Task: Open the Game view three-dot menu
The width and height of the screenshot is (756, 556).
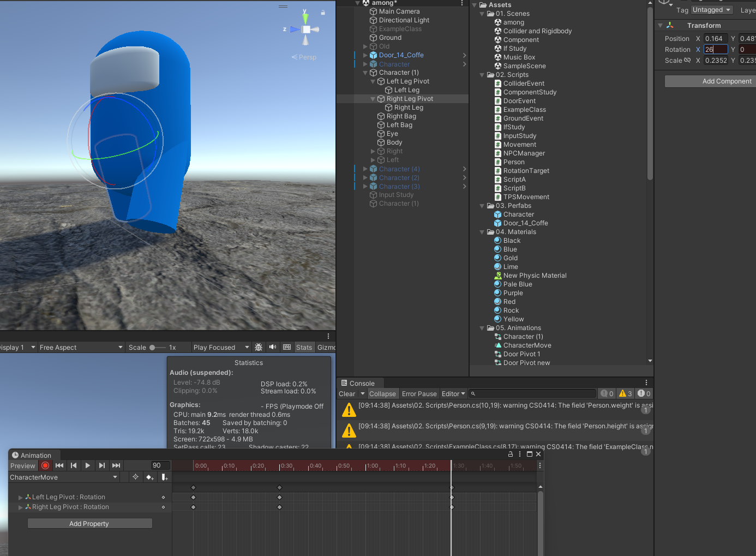Action: (328, 336)
